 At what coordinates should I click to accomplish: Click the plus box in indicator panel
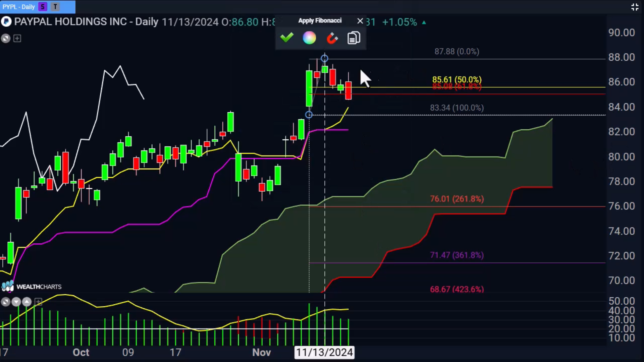pyautogui.click(x=38, y=302)
